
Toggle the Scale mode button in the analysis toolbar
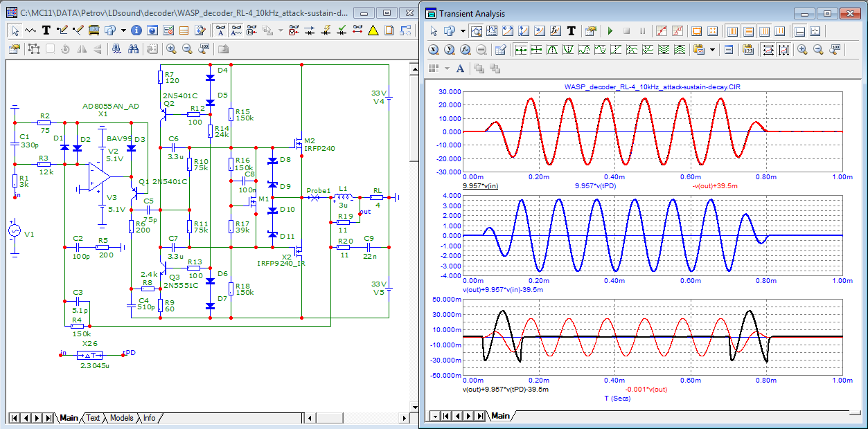[x=477, y=31]
